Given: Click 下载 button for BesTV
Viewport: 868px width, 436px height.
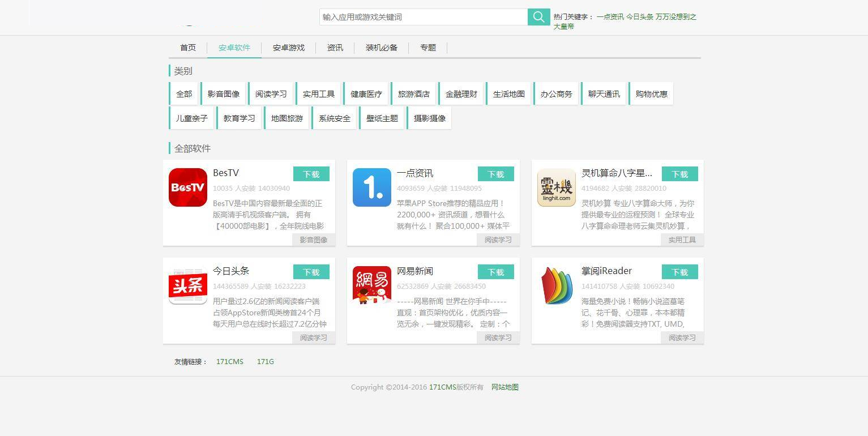Looking at the screenshot, I should pyautogui.click(x=311, y=174).
